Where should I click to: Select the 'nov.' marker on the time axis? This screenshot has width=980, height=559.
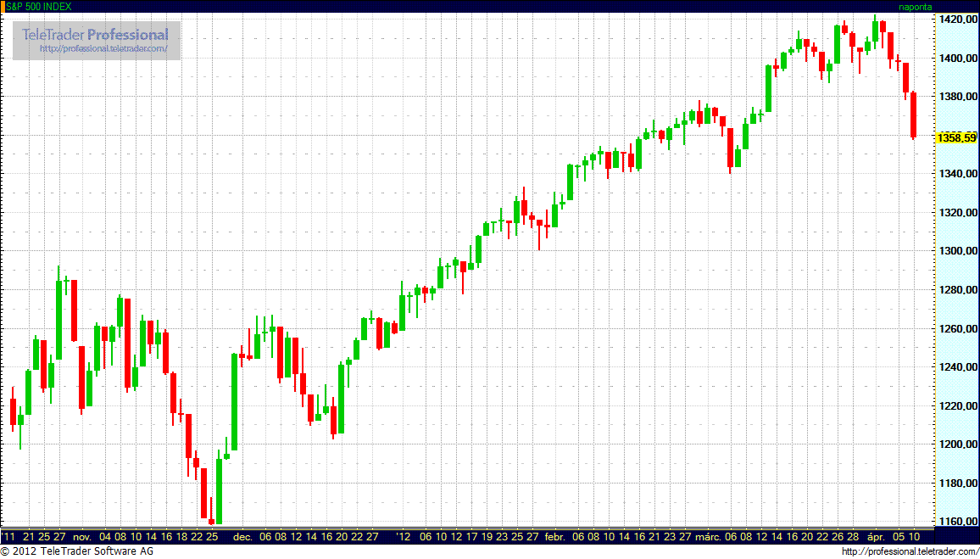[x=81, y=537]
